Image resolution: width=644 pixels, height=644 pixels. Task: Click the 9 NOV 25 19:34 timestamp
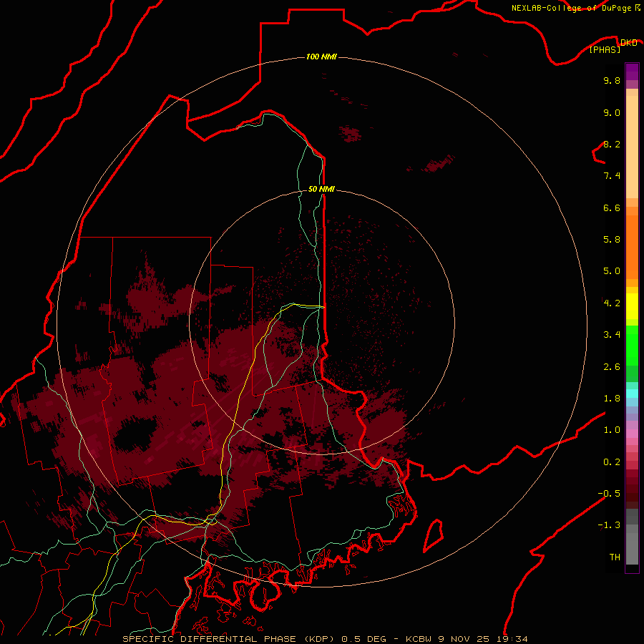tap(482, 639)
